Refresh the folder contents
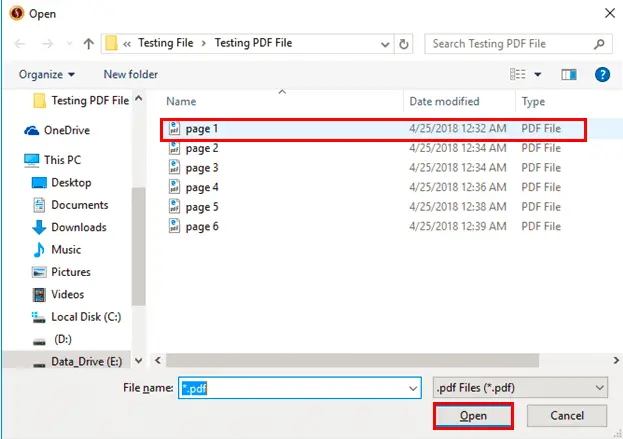Viewport: 623px width, 439px height. tap(404, 44)
